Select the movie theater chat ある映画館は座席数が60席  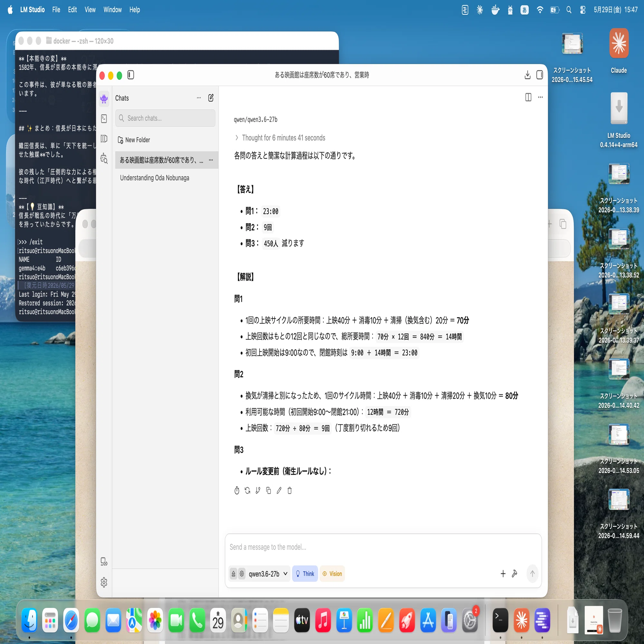161,160
